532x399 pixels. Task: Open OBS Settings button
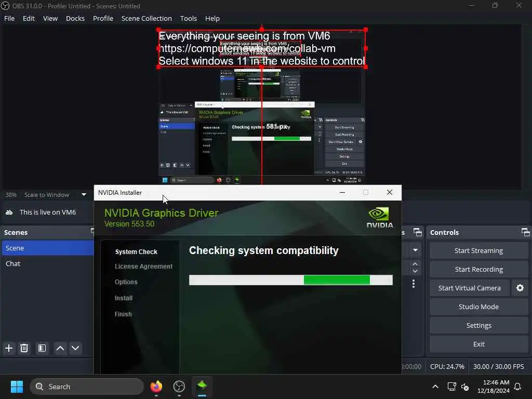coord(478,325)
